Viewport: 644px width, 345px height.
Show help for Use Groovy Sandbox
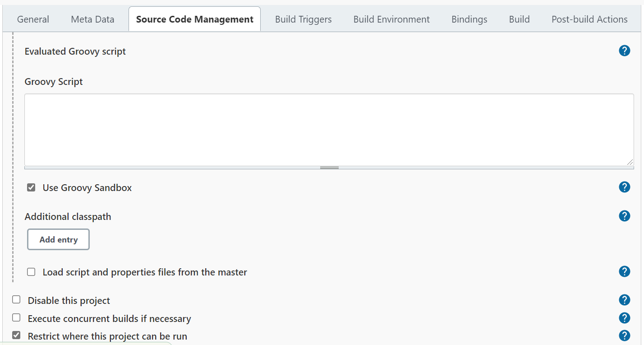624,187
